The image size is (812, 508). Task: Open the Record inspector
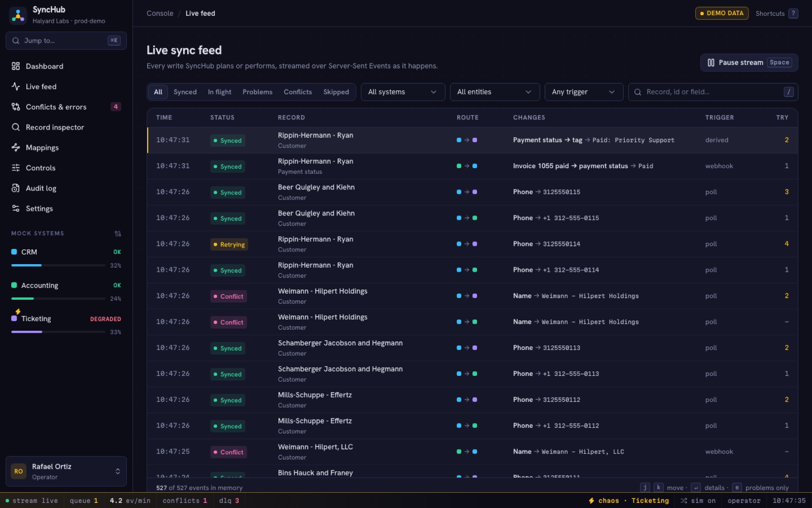[66, 127]
